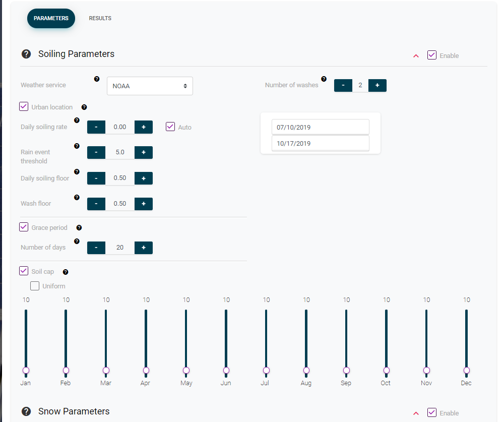This screenshot has height=422, width=504.
Task: Open the NOAA weather service dropdown
Action: click(150, 86)
